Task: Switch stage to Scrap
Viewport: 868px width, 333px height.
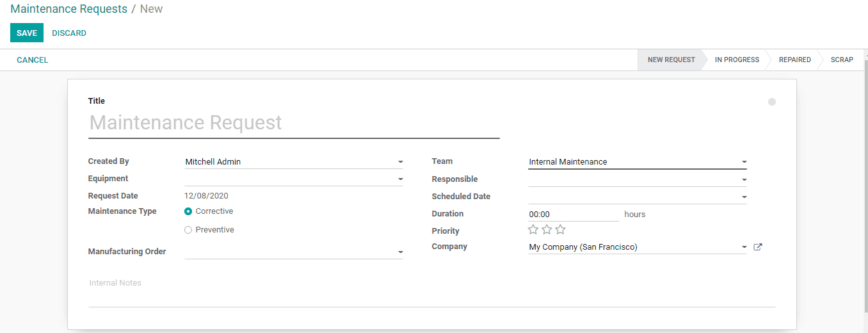Action: 842,60
